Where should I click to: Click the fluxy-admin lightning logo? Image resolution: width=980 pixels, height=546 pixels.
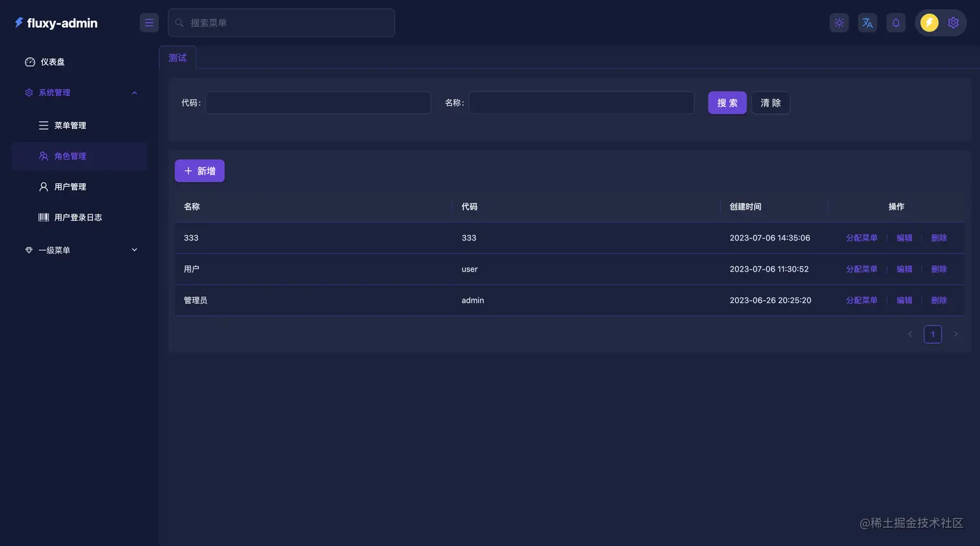point(19,23)
